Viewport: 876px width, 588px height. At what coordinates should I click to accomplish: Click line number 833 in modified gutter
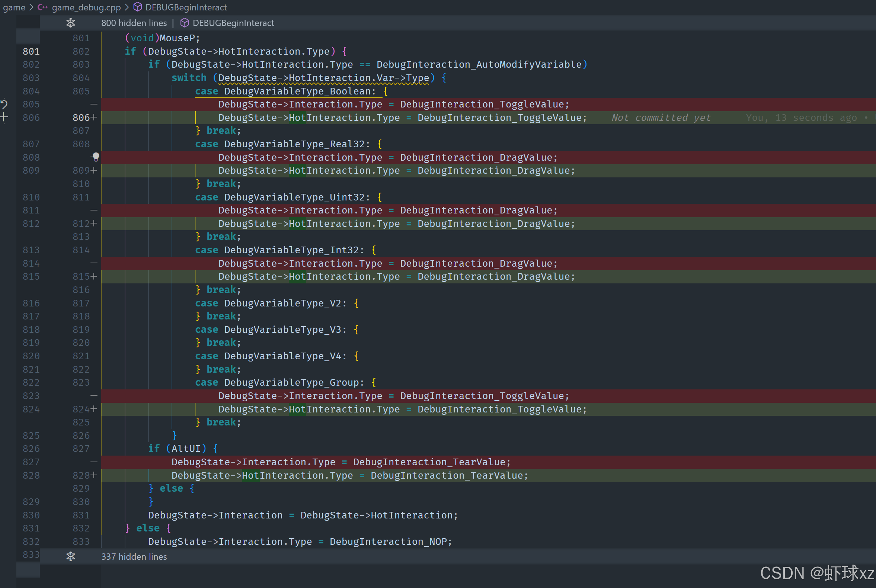coord(81,542)
